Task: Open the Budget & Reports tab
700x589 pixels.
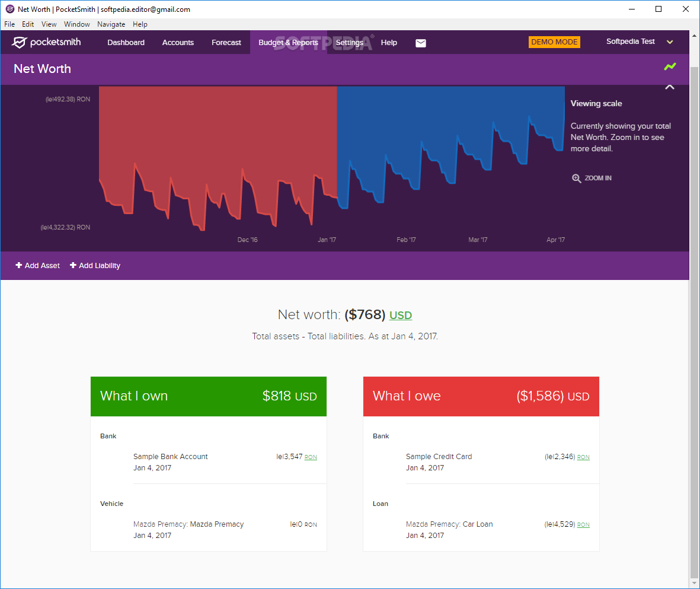Action: pos(289,43)
